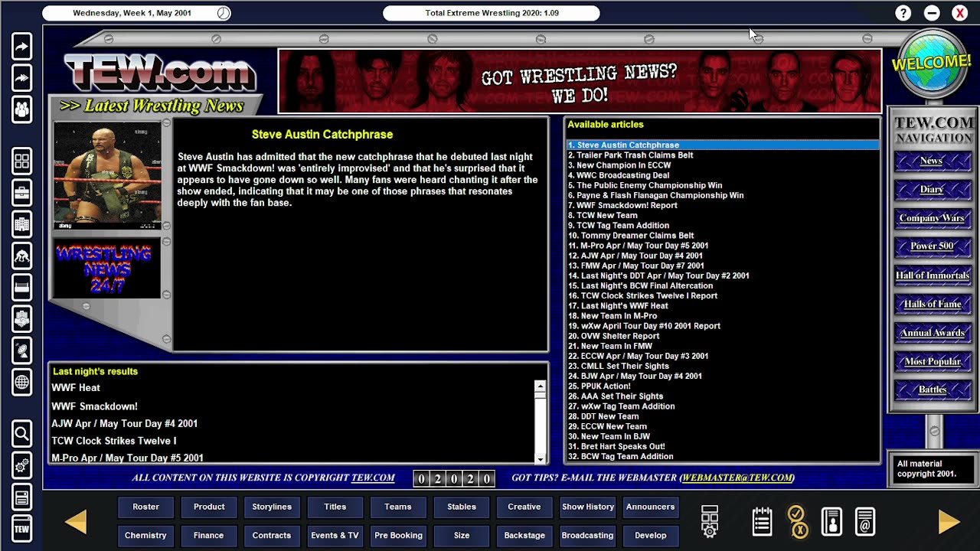The image size is (980, 551).
Task: Open Battles in navigation
Action: [x=932, y=390]
